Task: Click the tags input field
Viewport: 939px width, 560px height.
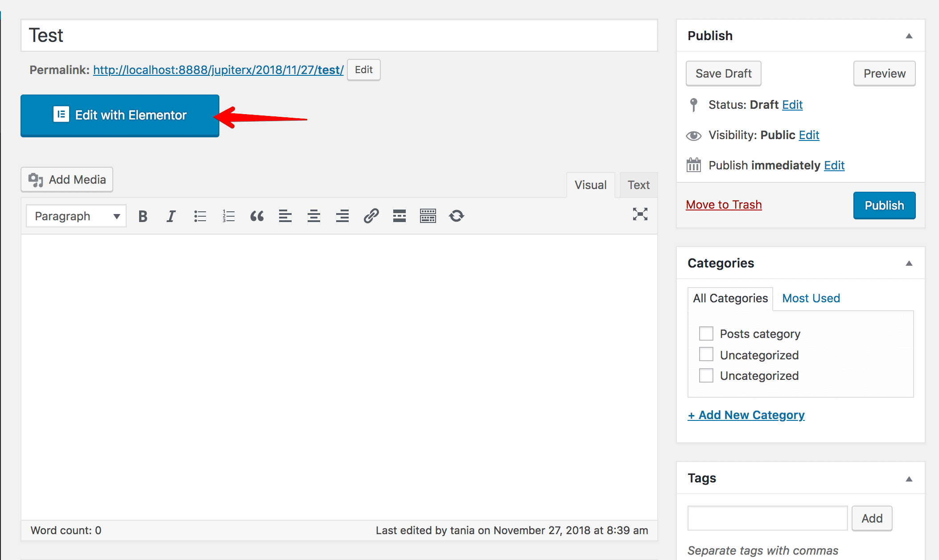Action: coord(767,518)
